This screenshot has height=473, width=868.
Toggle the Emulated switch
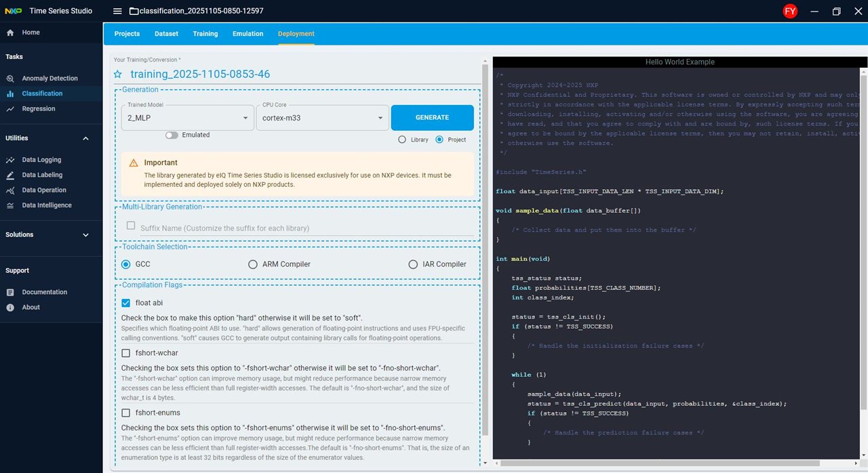172,135
